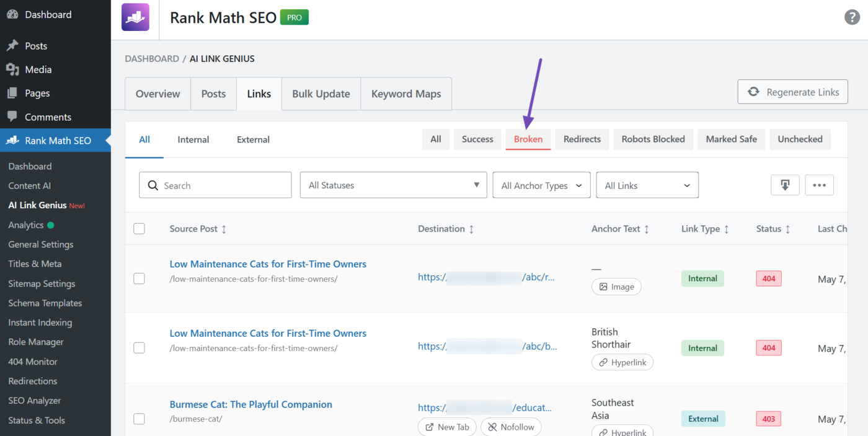Click the Posts pin icon
The height and width of the screenshot is (436, 868).
point(12,46)
